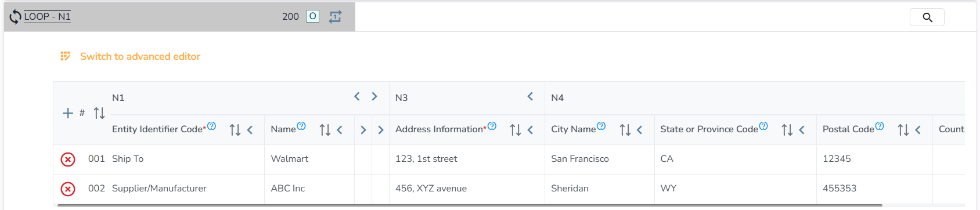Screen dimensions: 980x210
Task: Delete row 001 Ship To
Action: pos(68,159)
